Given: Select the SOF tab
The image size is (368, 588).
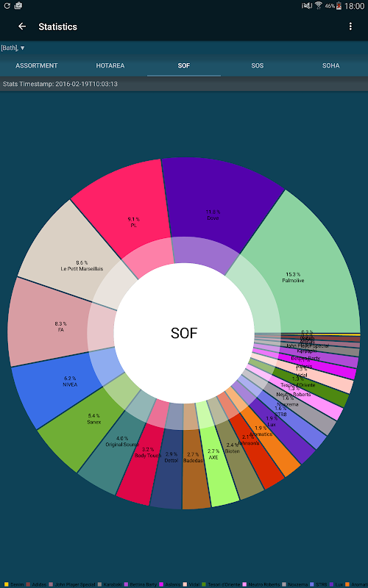Looking at the screenshot, I should point(183,65).
